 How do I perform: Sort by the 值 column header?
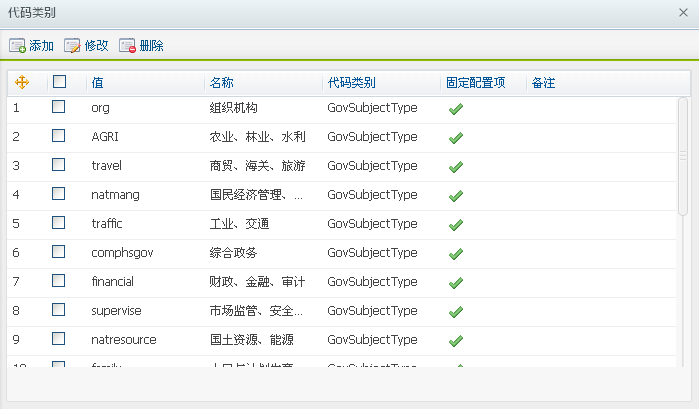(x=97, y=82)
